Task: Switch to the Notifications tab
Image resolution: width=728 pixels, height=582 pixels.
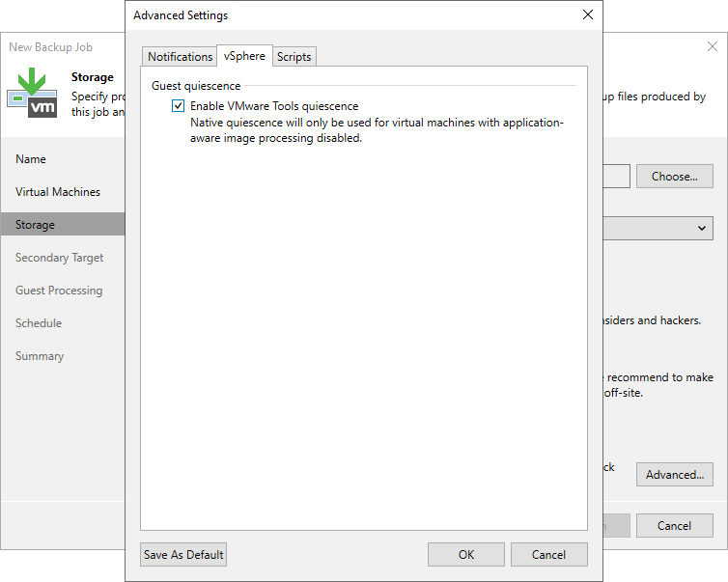Action: [180, 57]
